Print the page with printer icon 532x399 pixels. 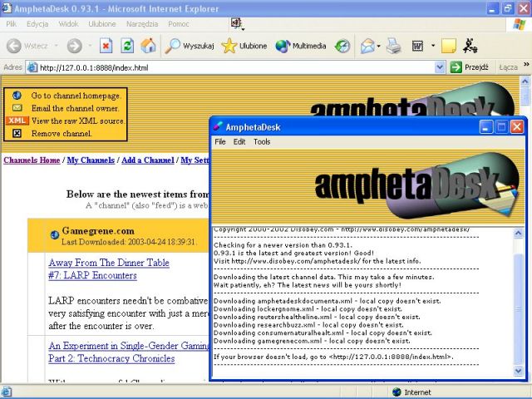click(394, 46)
